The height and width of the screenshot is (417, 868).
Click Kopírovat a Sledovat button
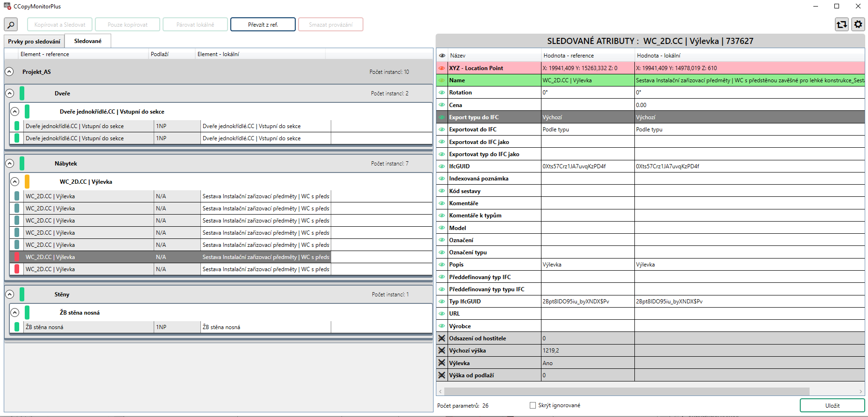click(x=60, y=24)
